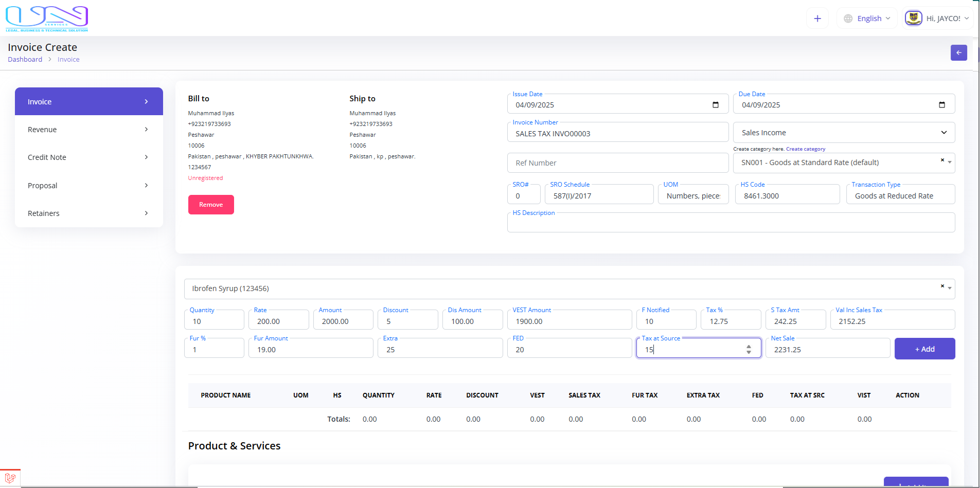The image size is (980, 488).
Task: Open the Issue Date calendar picker
Action: point(715,105)
